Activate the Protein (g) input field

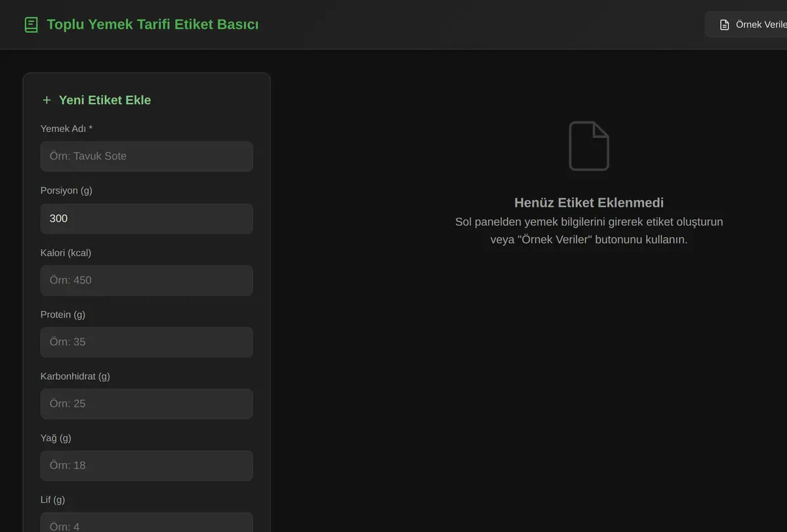tap(147, 342)
